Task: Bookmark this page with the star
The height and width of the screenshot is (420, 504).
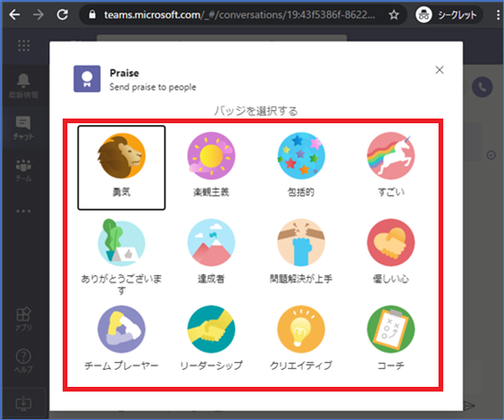Action: point(394,15)
